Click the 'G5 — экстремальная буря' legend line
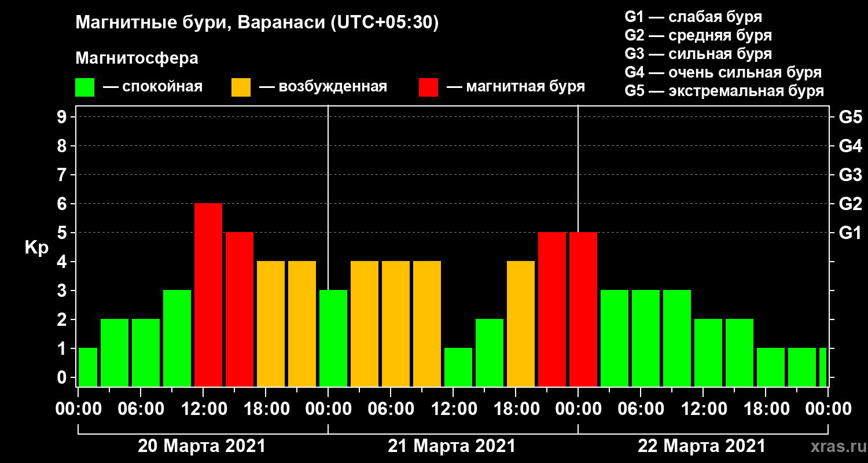868x463 pixels. pyautogui.click(x=724, y=91)
